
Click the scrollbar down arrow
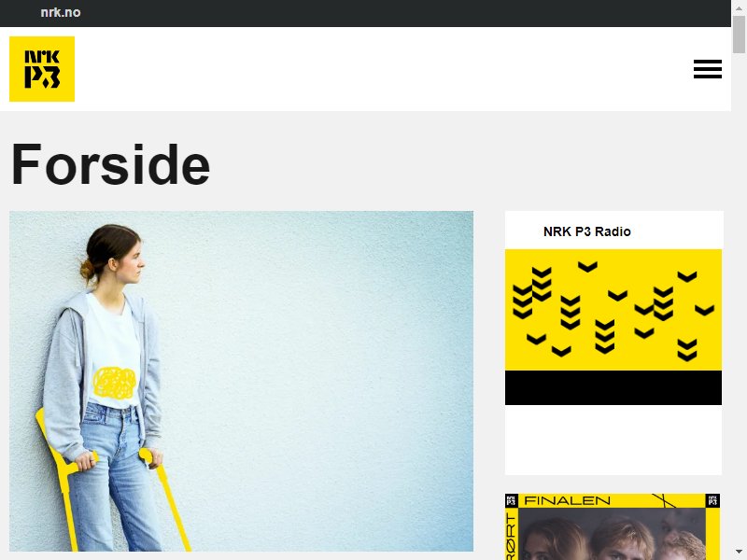click(739, 553)
